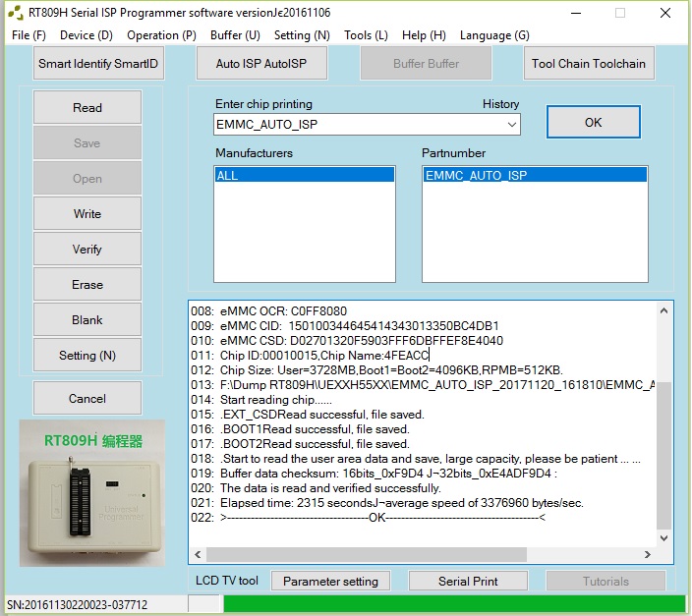692x616 pixels.
Task: Click log line 'Start reading chip......'
Action: click(x=261, y=399)
